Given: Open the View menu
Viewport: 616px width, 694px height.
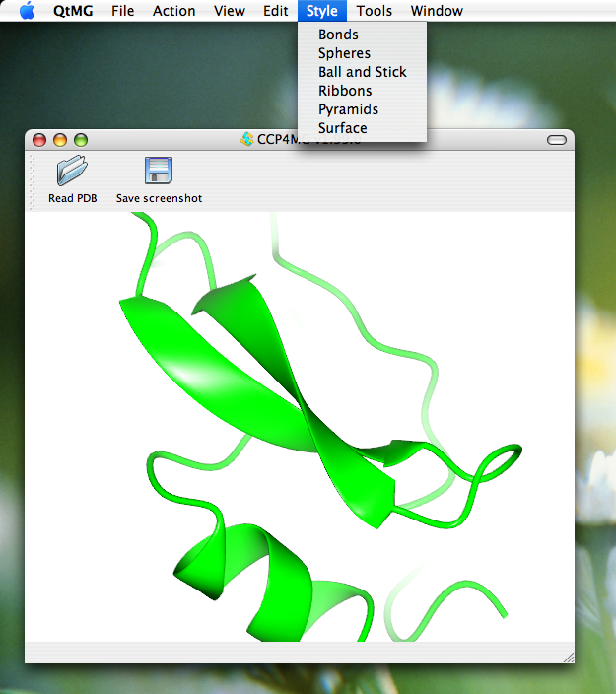Looking at the screenshot, I should 230,11.
